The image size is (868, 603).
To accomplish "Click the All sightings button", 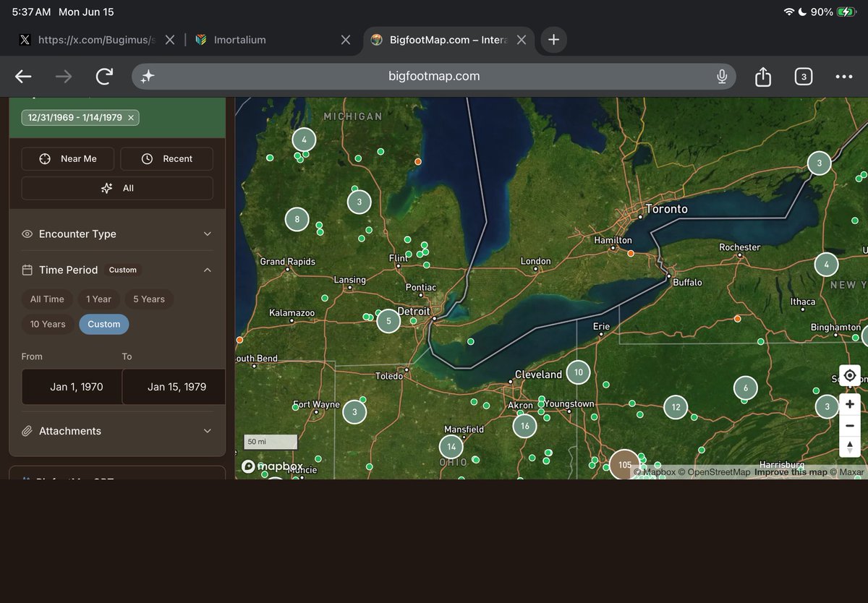I will coord(117,188).
